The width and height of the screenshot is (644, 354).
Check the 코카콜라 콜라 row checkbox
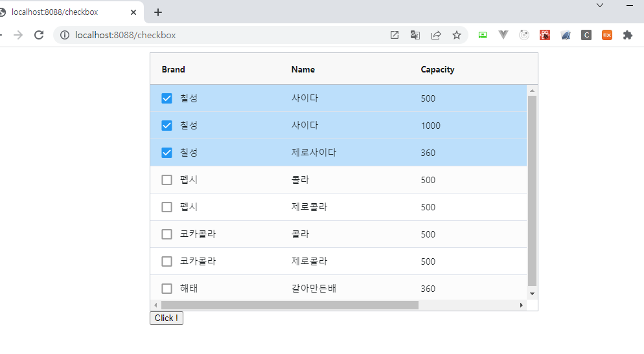click(167, 234)
